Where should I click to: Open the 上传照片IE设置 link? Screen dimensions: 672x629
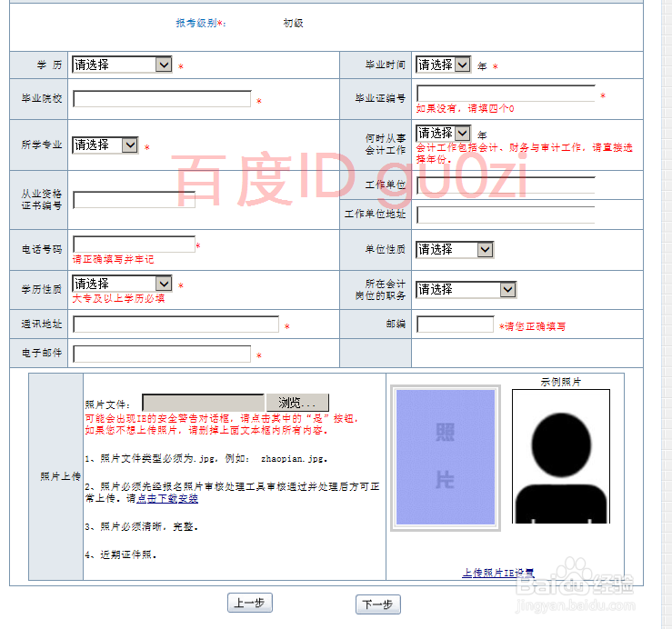click(498, 573)
